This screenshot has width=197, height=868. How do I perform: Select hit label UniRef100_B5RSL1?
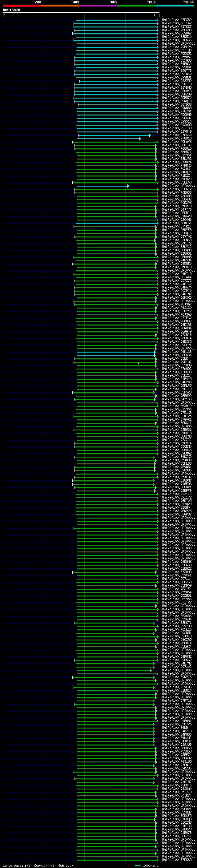[177, 423]
